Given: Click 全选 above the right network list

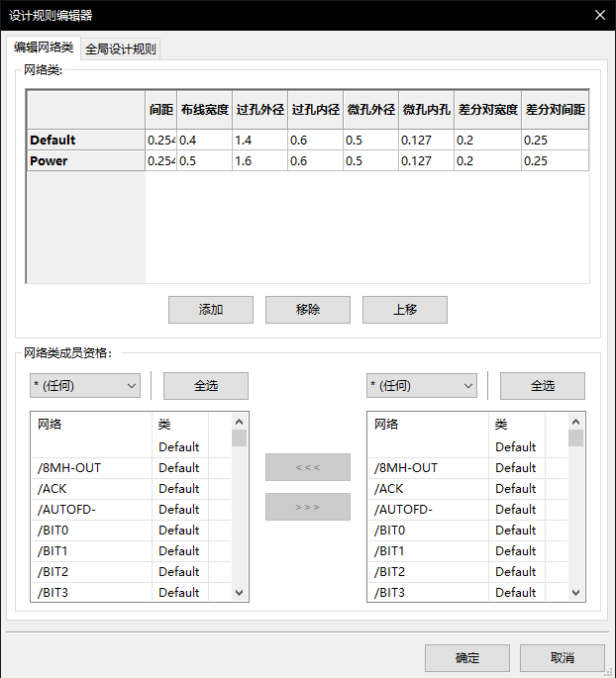Looking at the screenshot, I should (x=543, y=386).
